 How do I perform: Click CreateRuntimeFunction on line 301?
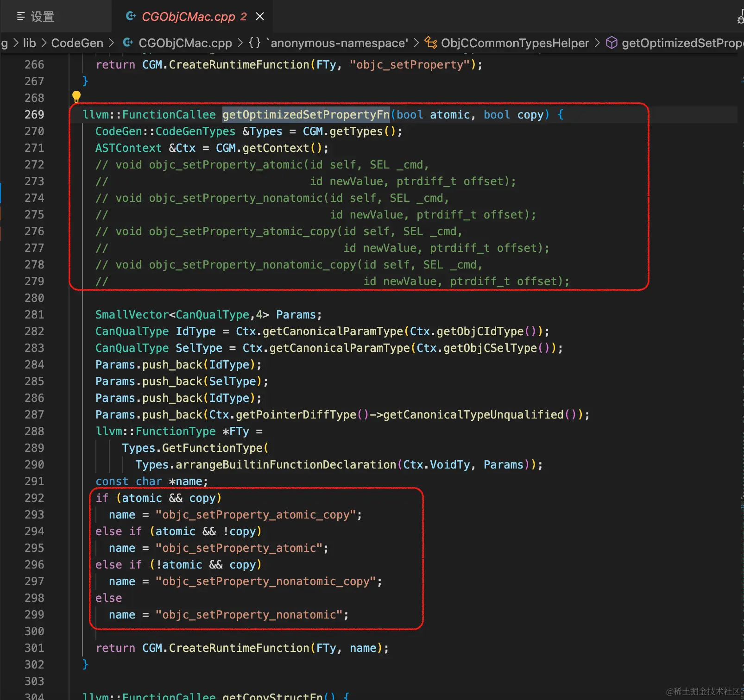239,648
